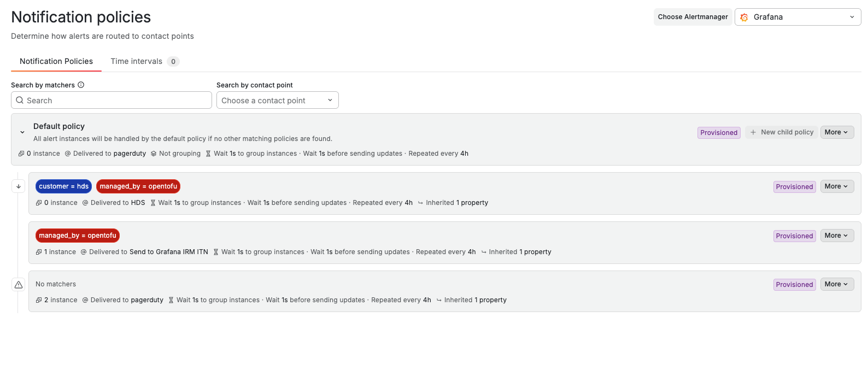Click the instance icon of the Grafana IRM policy
The image size is (868, 376).
[39, 252]
